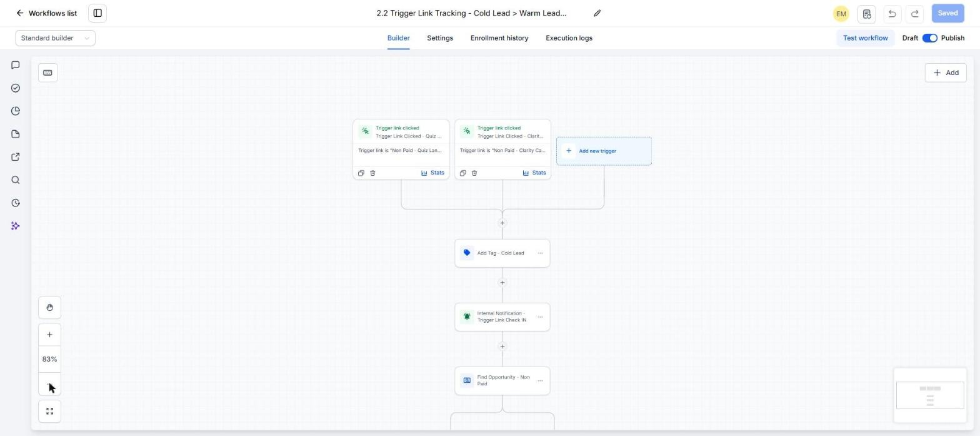Toggle the sidebar panel icon

97,13
